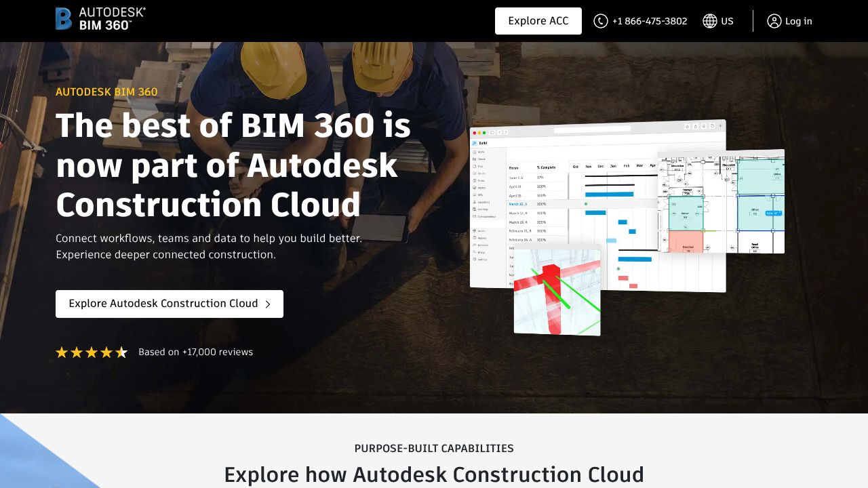This screenshot has width=868, height=488.
Task: Click Explore ACC in the header
Action: point(538,20)
